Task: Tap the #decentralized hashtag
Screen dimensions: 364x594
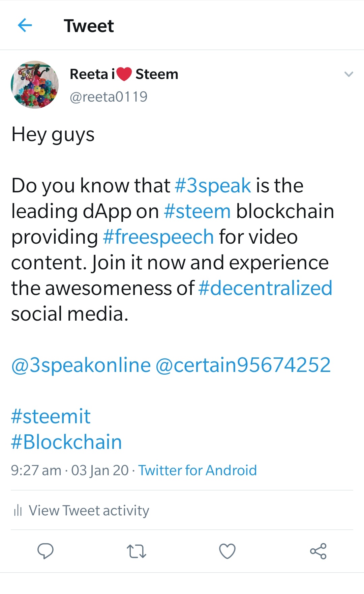Action: point(265,288)
